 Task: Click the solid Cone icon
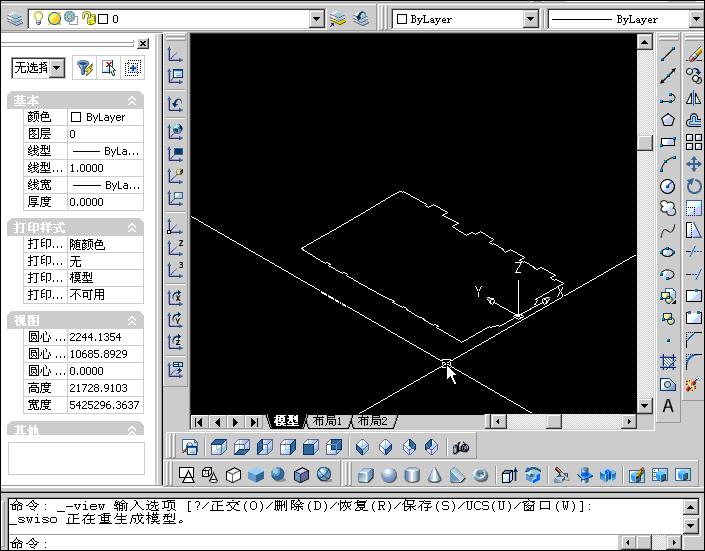(x=434, y=475)
